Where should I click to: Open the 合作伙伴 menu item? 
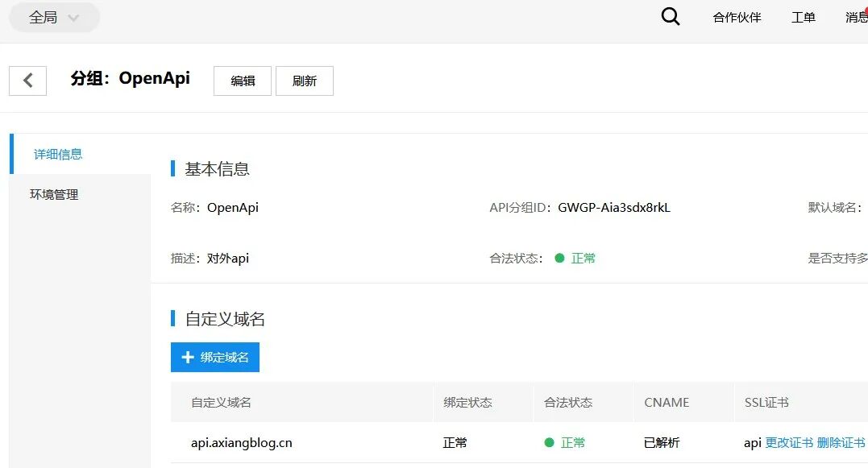coord(736,16)
